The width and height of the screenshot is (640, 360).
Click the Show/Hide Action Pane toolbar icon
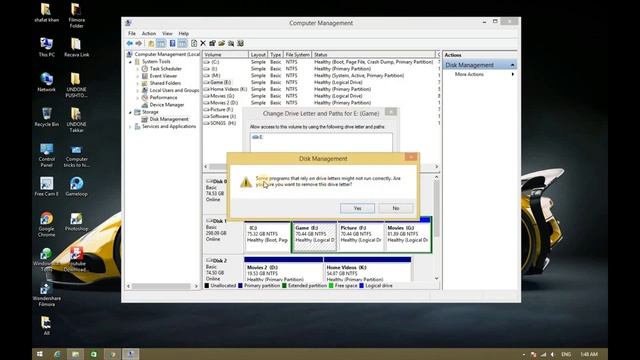pos(182,43)
